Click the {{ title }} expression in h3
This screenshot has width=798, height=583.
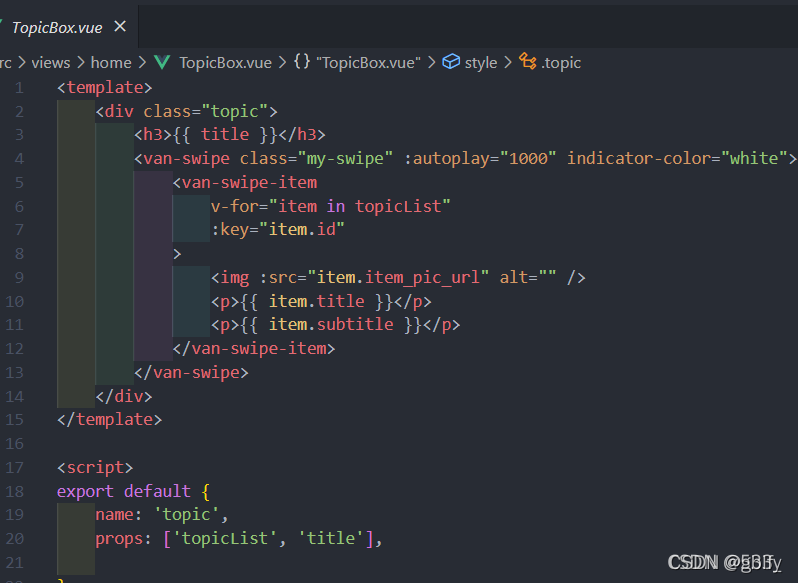click(225, 135)
